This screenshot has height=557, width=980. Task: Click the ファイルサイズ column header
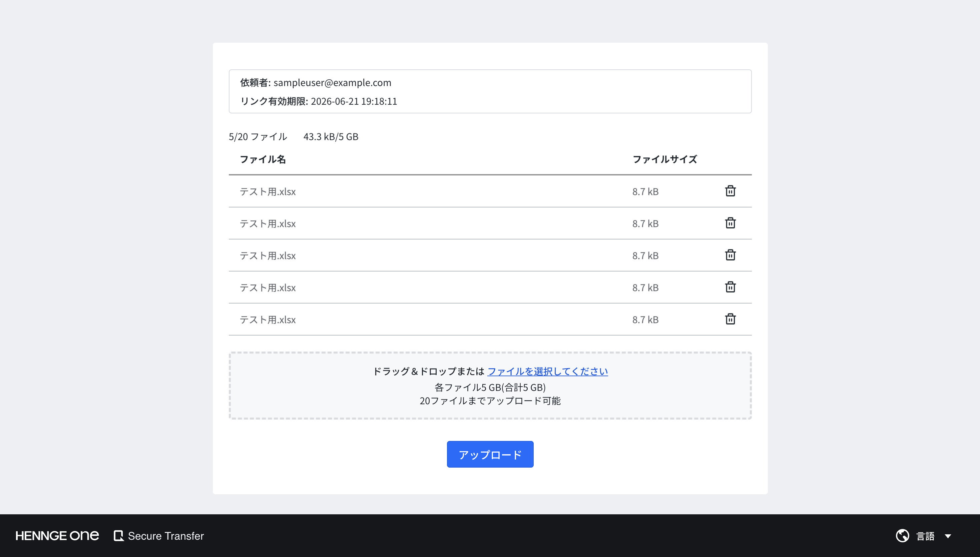[x=665, y=159]
